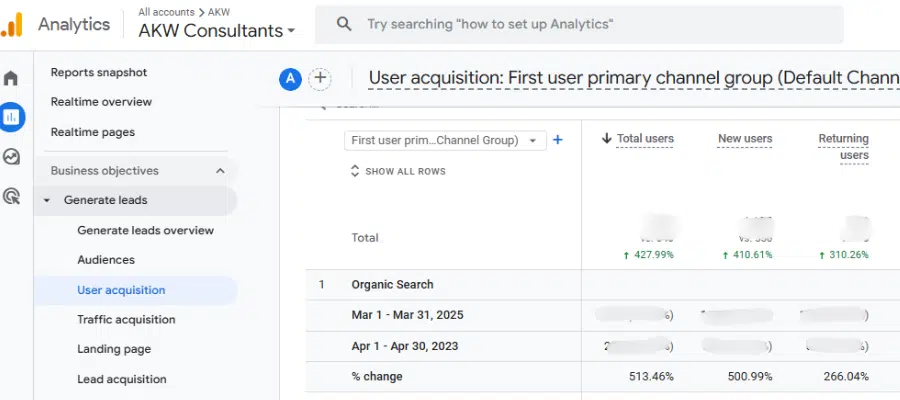
Task: Click the plus icon to add comparison
Action: 320,78
